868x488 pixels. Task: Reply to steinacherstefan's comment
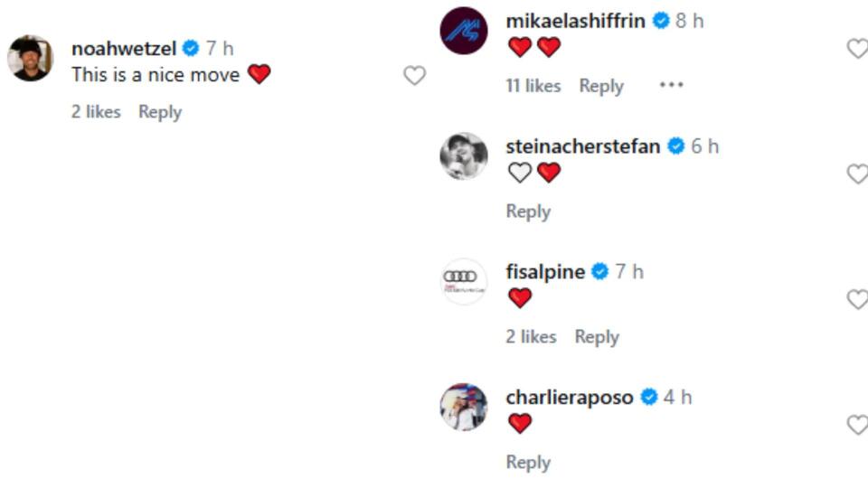528,211
